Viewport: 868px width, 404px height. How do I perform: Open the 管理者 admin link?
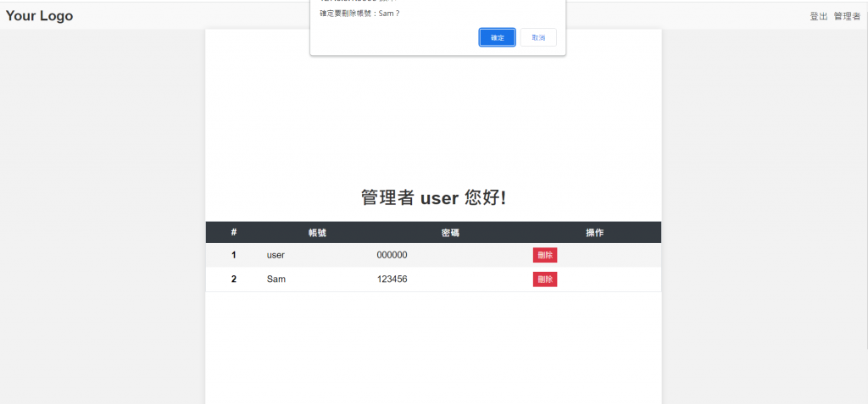click(x=847, y=17)
